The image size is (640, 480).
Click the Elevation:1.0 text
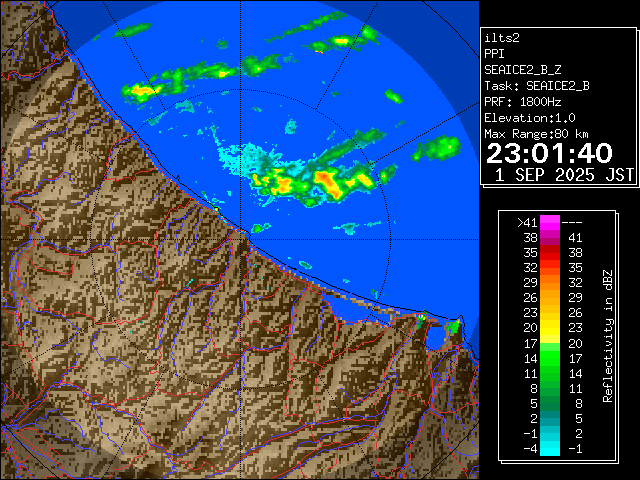point(529,118)
